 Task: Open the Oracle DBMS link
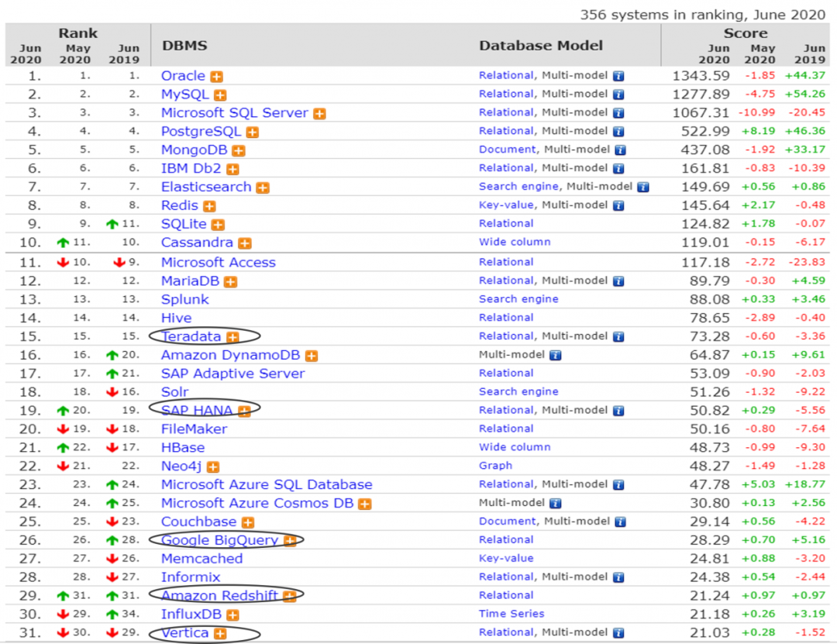[183, 76]
